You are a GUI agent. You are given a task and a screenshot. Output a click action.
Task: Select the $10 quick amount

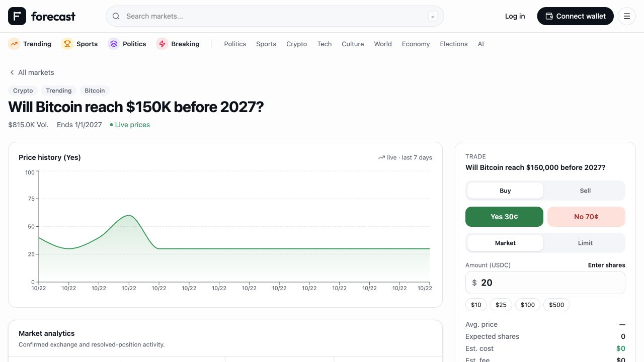pyautogui.click(x=476, y=305)
